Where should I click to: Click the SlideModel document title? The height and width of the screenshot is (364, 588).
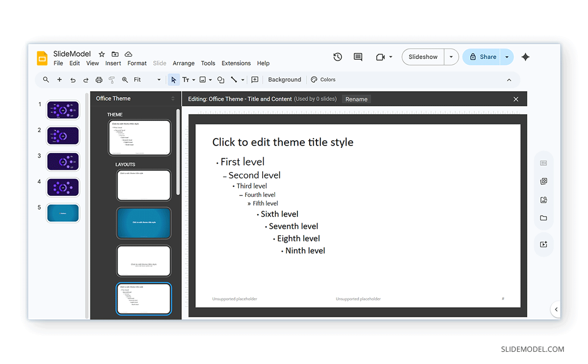[72, 54]
